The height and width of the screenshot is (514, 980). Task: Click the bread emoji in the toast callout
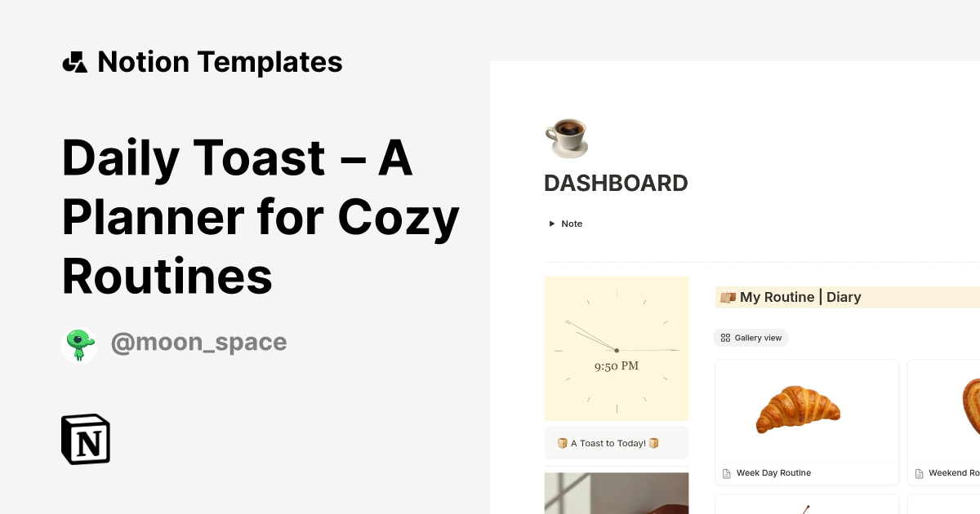pos(563,443)
